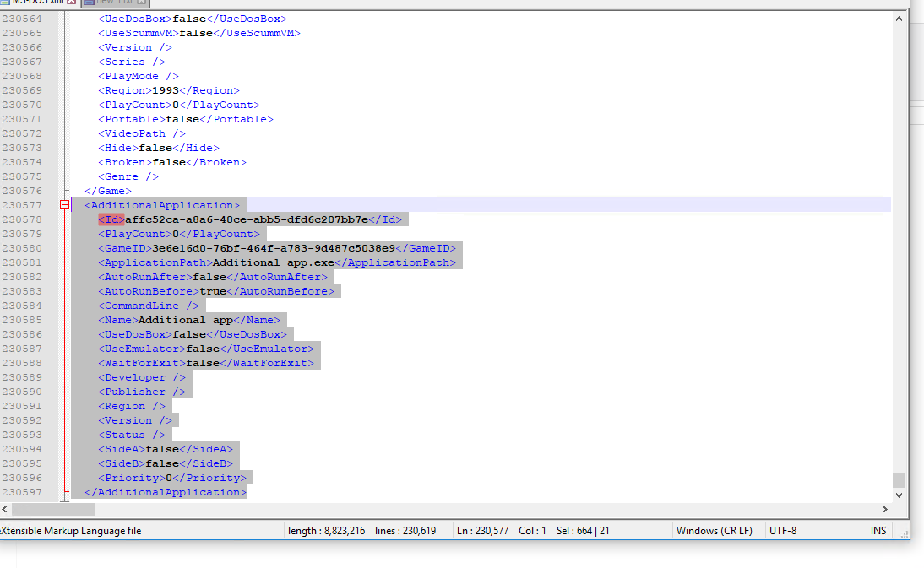Viewport: 924px width, 568px height.
Task: Click the <Status /> line
Action: pyautogui.click(x=132, y=435)
